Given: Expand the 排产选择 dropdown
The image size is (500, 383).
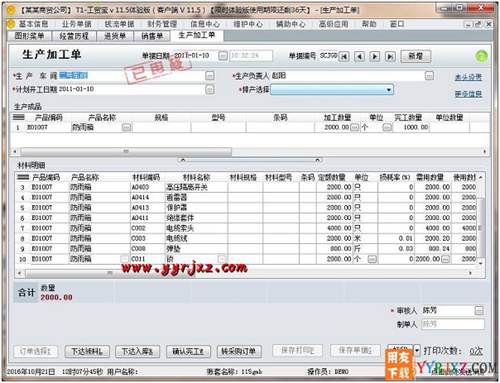Looking at the screenshot, I should click(x=389, y=90).
